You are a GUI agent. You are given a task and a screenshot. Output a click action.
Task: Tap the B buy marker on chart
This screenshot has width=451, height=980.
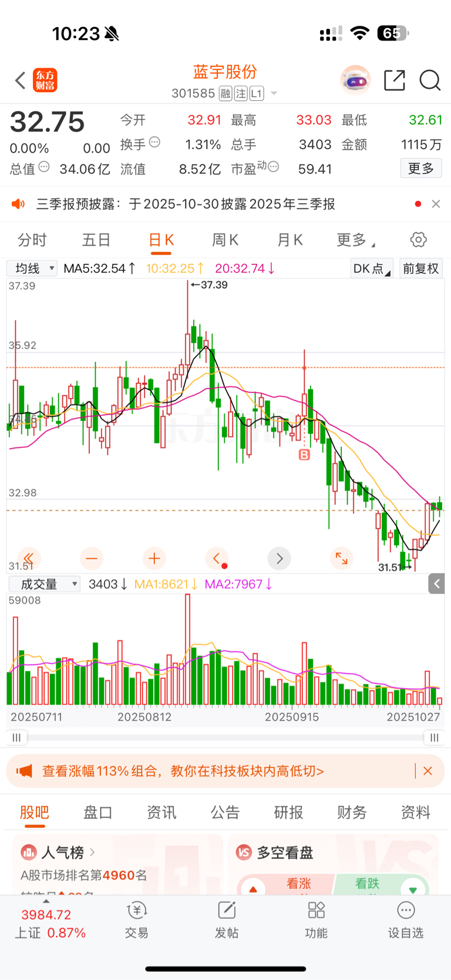point(304,454)
